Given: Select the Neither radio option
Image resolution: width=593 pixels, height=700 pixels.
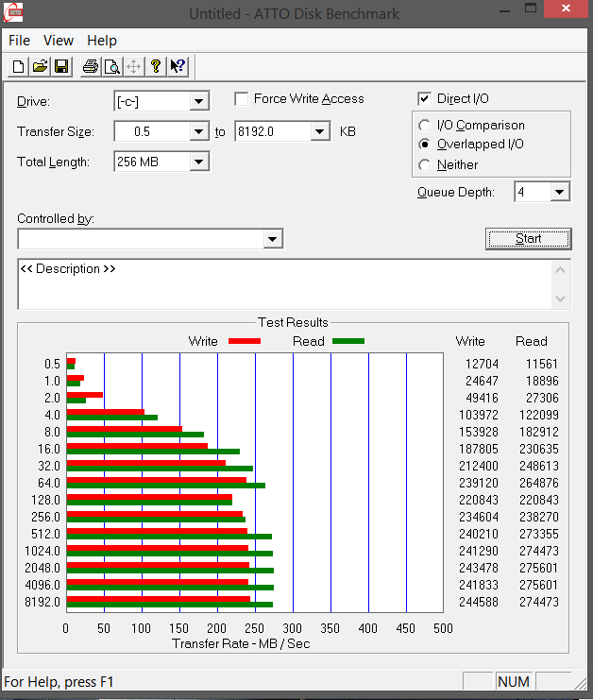Looking at the screenshot, I should coord(424,165).
